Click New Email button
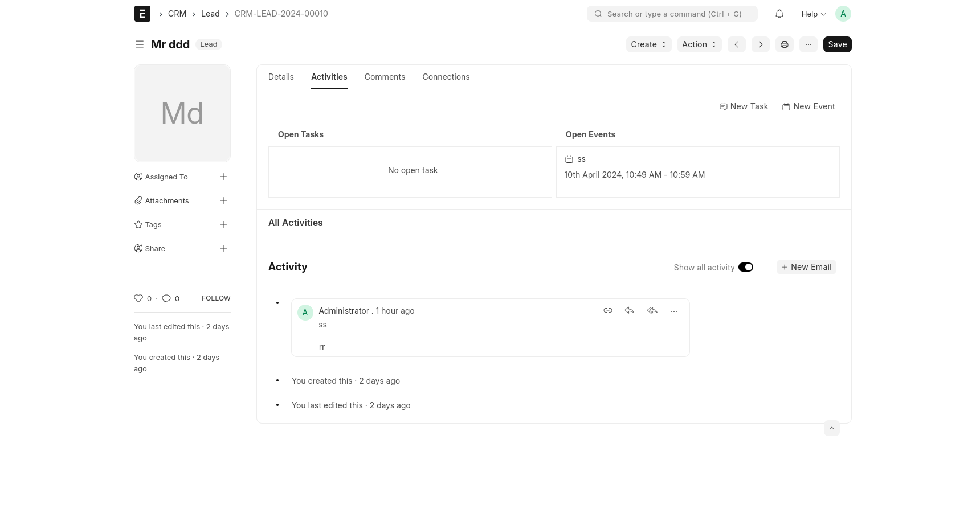The height and width of the screenshot is (517, 980). [806, 268]
